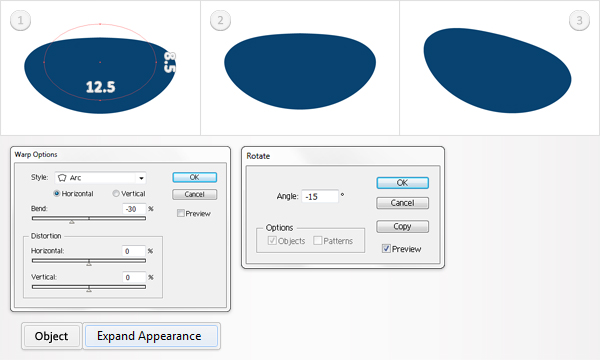
Task: Click the Arc style icon in Warp Options
Action: [x=62, y=178]
